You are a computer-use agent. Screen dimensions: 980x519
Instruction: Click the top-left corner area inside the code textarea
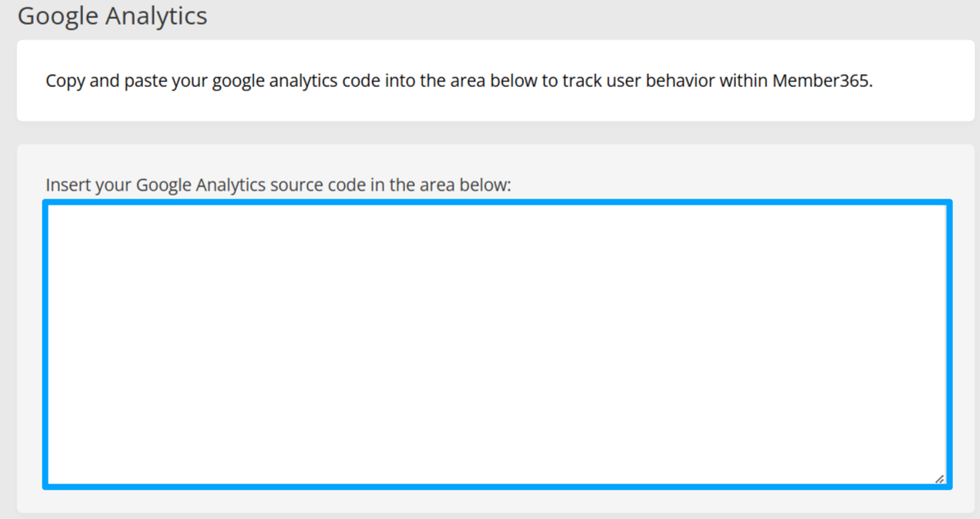pos(62,218)
